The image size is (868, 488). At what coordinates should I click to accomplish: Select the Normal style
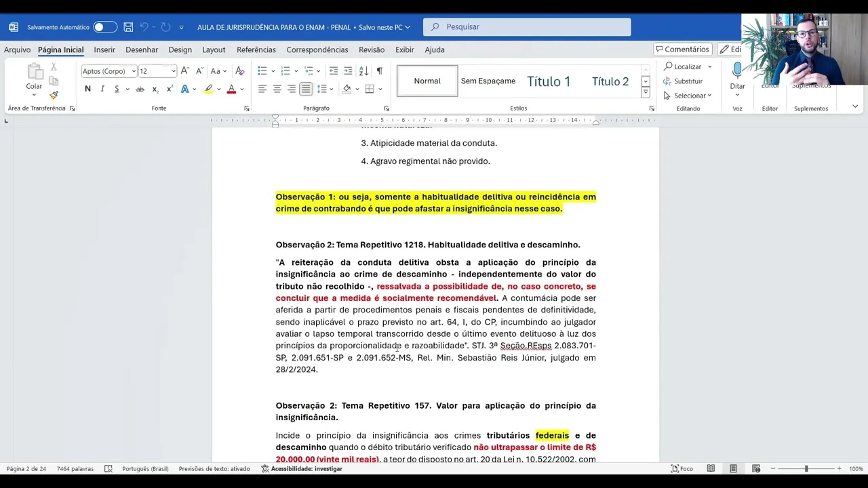[x=427, y=81]
